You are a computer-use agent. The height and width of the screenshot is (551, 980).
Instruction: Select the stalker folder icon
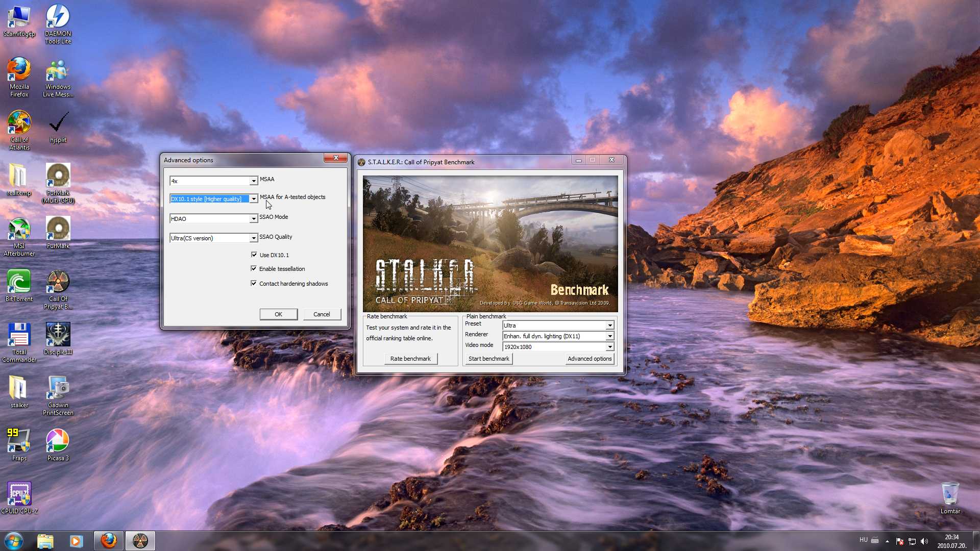19,393
